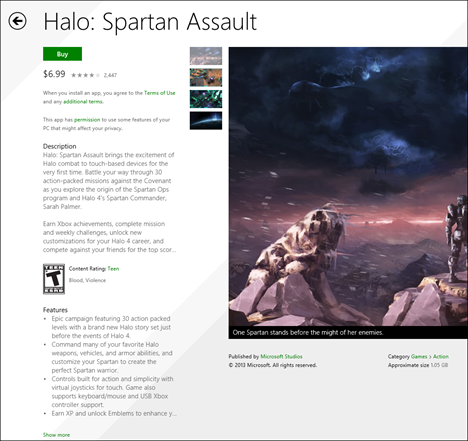Open the Teen content rating link

[113, 269]
